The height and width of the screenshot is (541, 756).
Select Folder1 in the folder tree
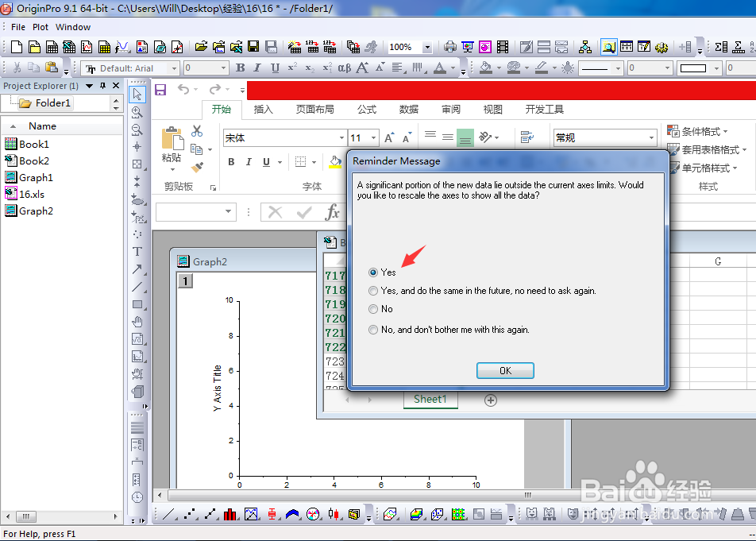tap(46, 102)
